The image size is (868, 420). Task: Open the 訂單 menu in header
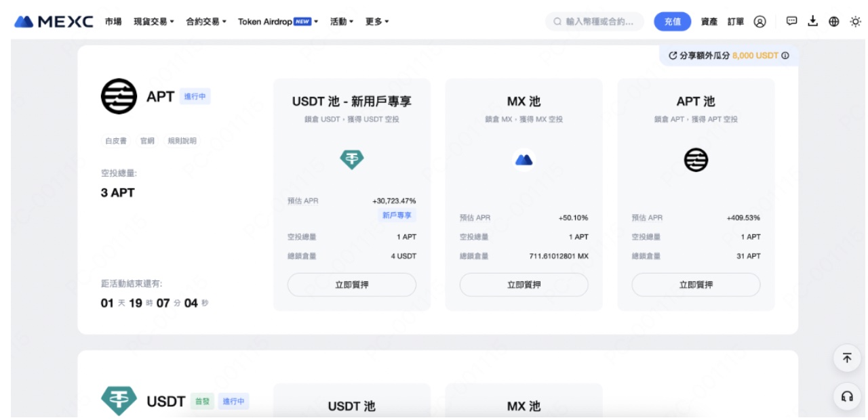click(736, 22)
